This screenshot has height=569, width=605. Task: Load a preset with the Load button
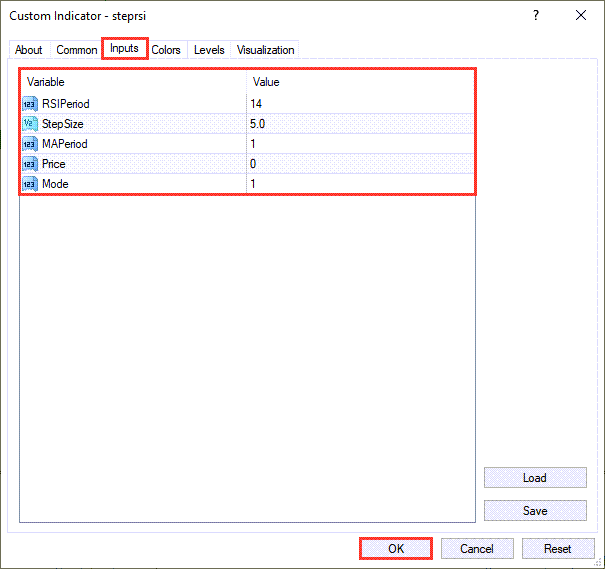click(x=535, y=478)
